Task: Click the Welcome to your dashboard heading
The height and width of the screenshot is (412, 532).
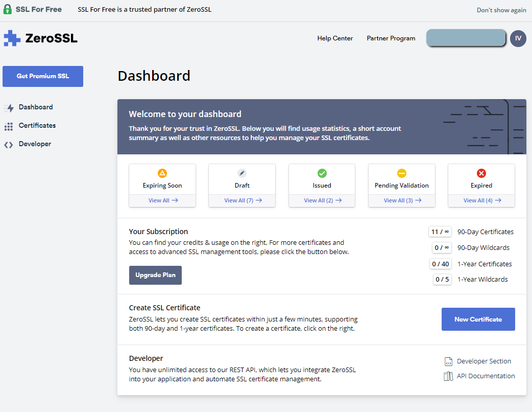Action: 185,114
